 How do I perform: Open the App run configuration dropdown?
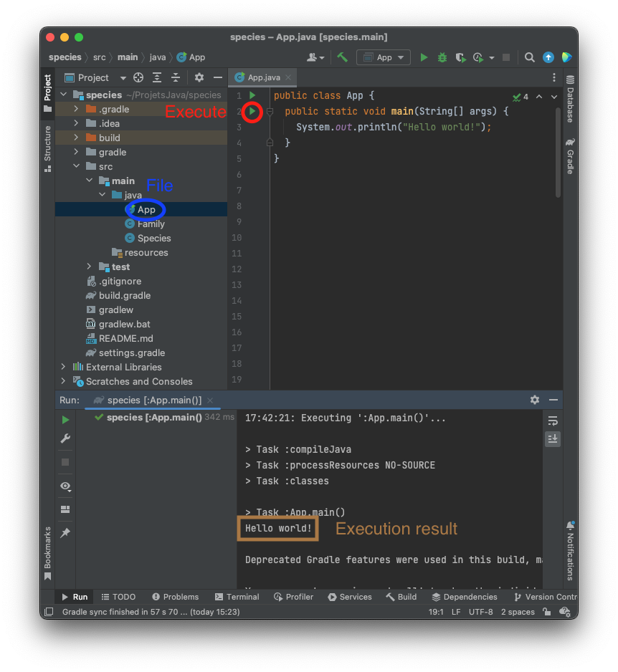click(x=384, y=57)
